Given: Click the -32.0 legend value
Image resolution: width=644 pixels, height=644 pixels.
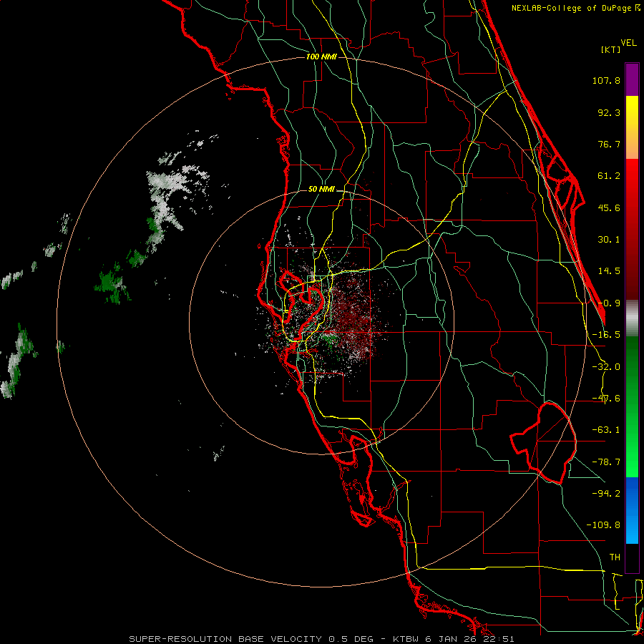Looking at the screenshot, I should pyautogui.click(x=606, y=367).
